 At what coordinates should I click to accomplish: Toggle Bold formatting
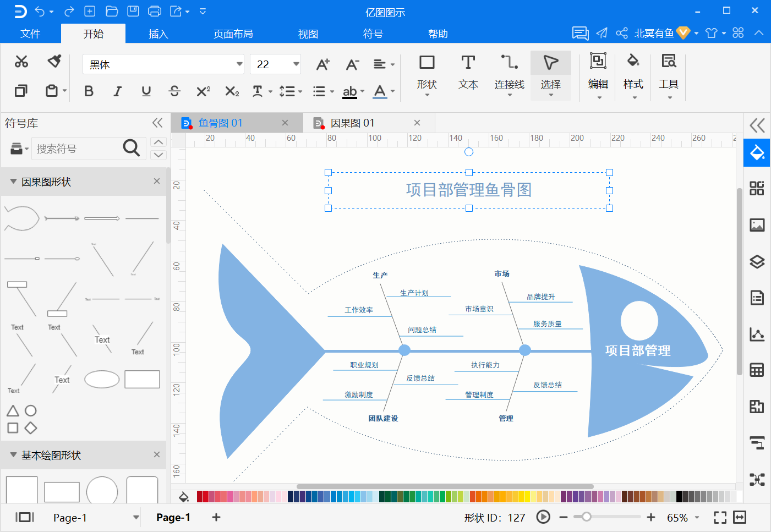pos(89,91)
